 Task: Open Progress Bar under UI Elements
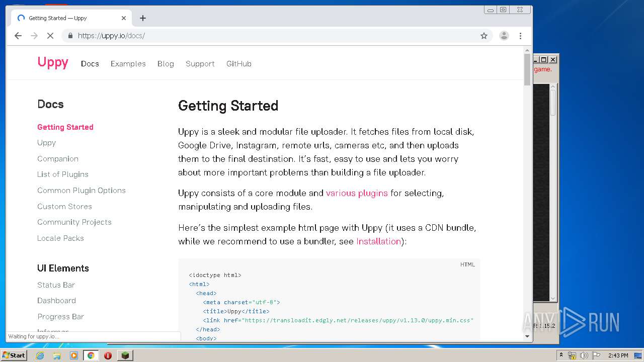(60, 317)
